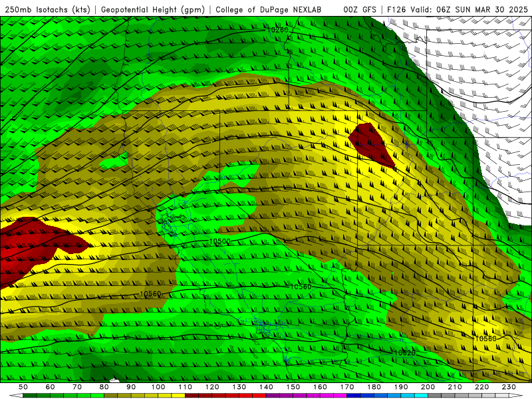
Task: Click the 160 value on the color scale
Action: click(x=320, y=387)
